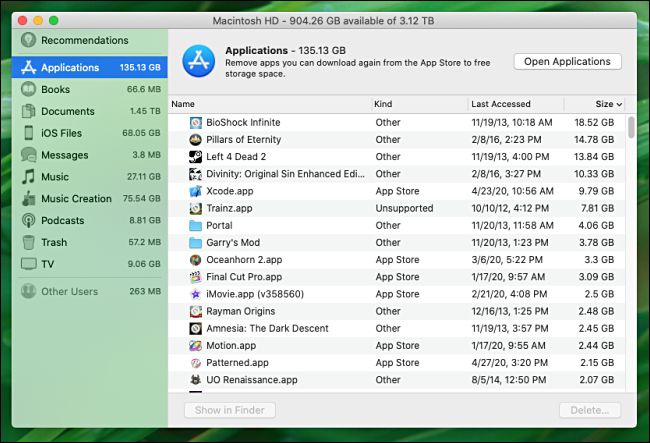
Task: Sort the list by Kind column
Action: point(383,104)
